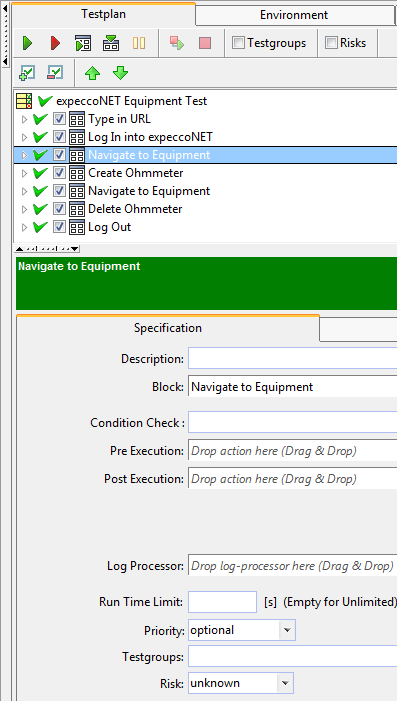The image size is (397, 701).
Task: Click block icon beside Type in URL
Action: point(77,119)
